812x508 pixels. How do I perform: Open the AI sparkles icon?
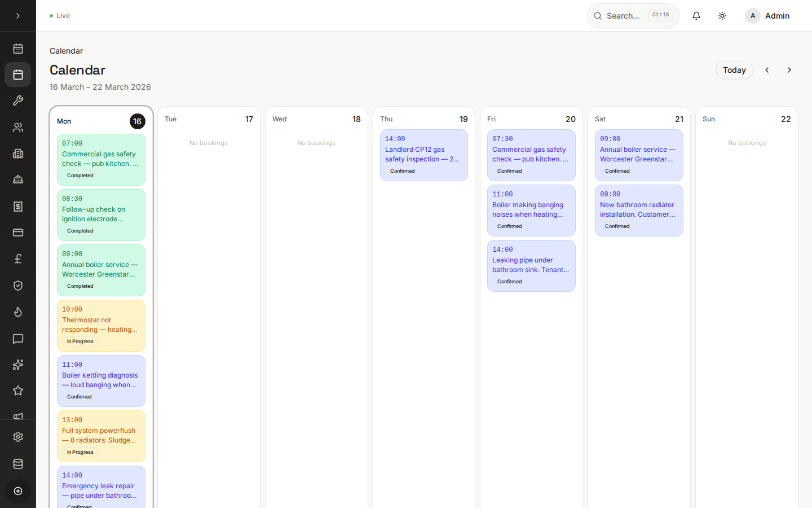17,365
